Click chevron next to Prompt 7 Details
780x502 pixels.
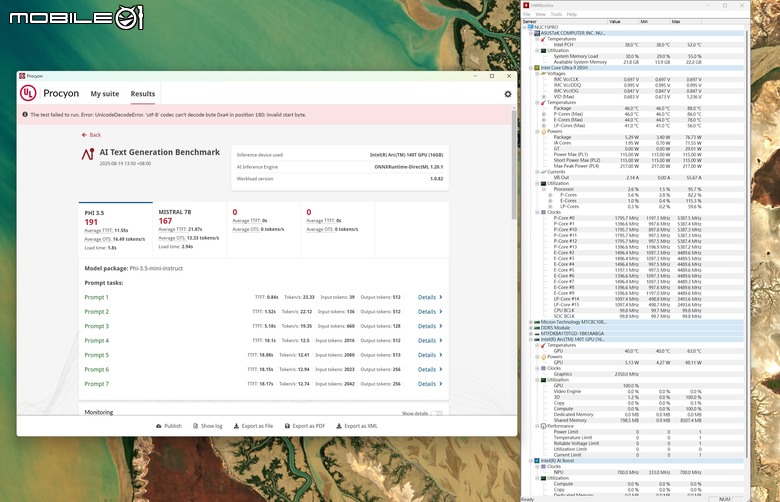[x=441, y=384]
